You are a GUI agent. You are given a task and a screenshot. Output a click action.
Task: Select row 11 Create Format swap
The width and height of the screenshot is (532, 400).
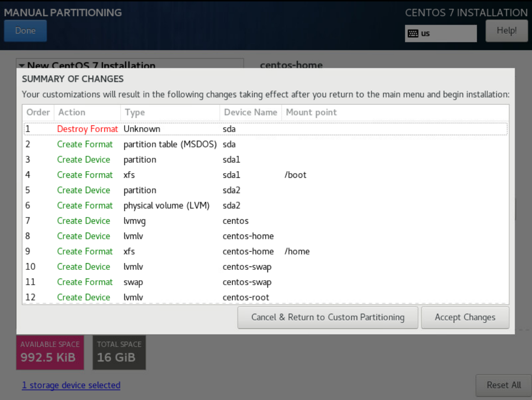(x=266, y=282)
